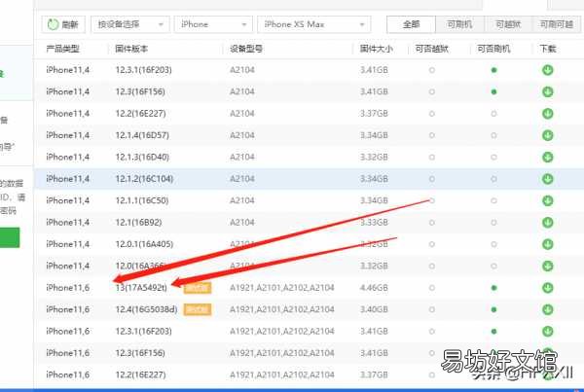The width and height of the screenshot is (584, 392).
Task: Download iPhone11,6 firmware 12.3.1(16F203)
Action: coord(547,332)
